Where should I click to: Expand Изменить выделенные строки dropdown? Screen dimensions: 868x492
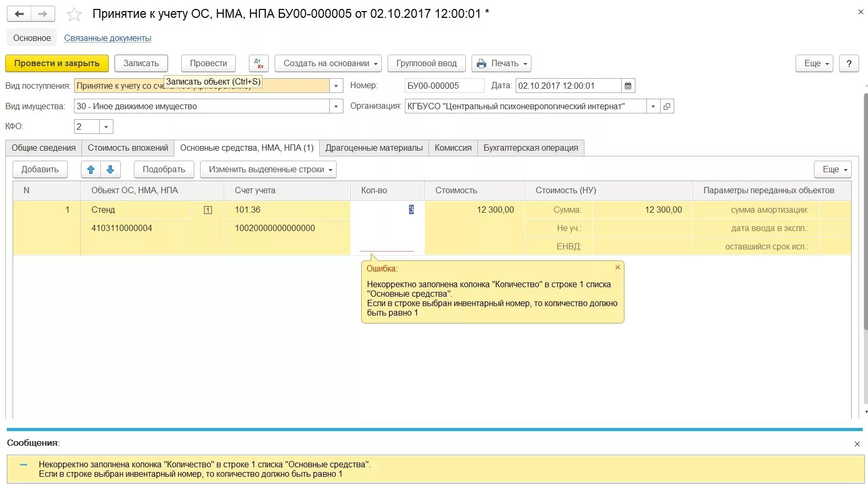268,170
